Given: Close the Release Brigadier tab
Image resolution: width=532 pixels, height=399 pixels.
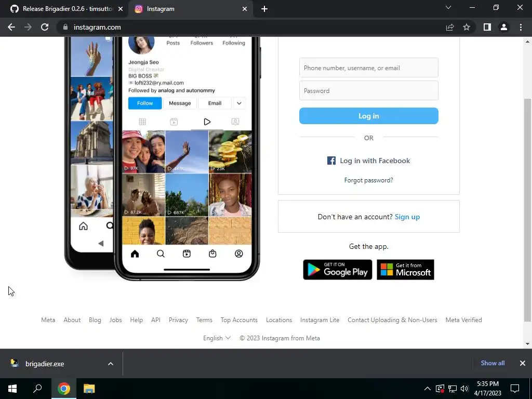Looking at the screenshot, I should pos(121,9).
